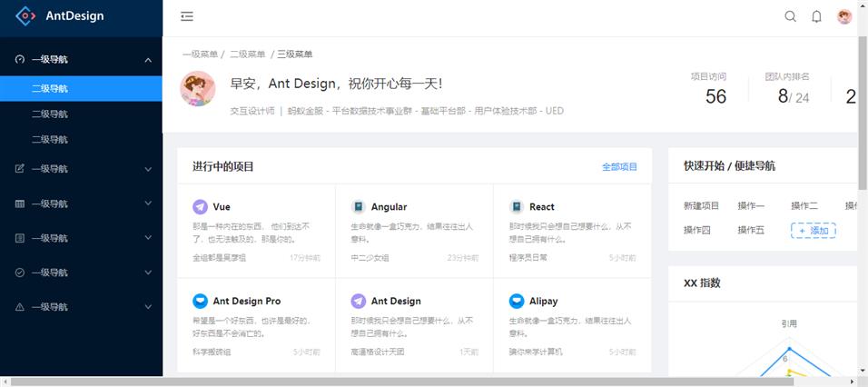Click the React project icon
This screenshot has height=387, width=868.
click(517, 206)
